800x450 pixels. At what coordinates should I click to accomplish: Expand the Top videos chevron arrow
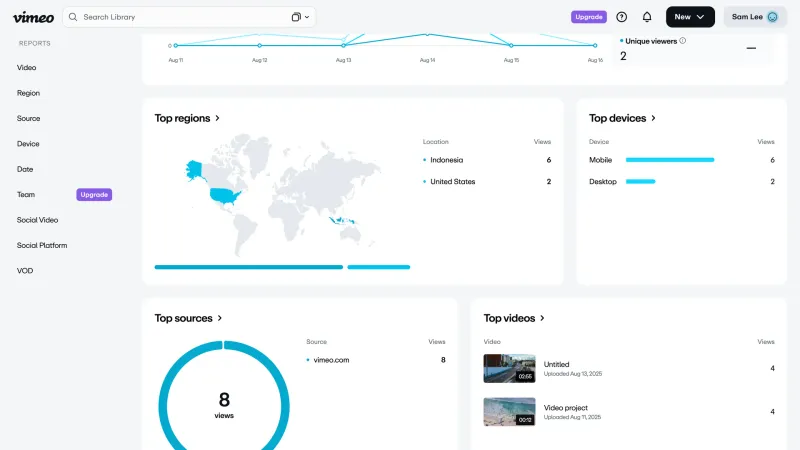tap(542, 318)
